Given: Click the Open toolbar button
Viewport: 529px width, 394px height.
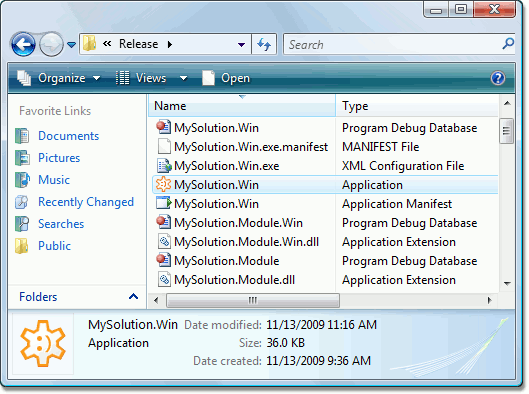Looking at the screenshot, I should (x=226, y=78).
